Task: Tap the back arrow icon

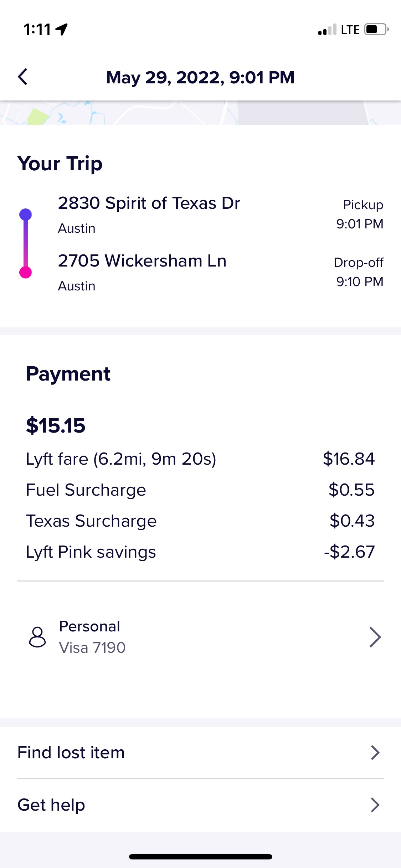Action: click(x=23, y=77)
